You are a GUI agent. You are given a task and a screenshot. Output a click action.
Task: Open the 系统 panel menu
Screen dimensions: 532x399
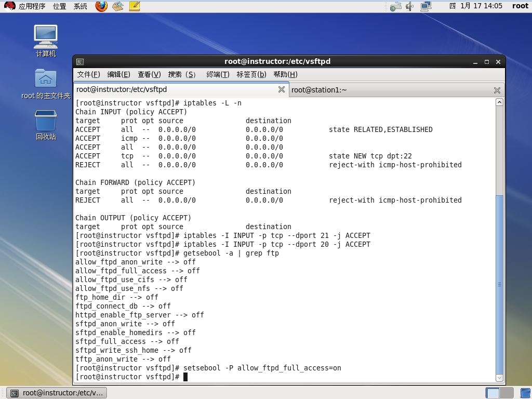(x=81, y=6)
